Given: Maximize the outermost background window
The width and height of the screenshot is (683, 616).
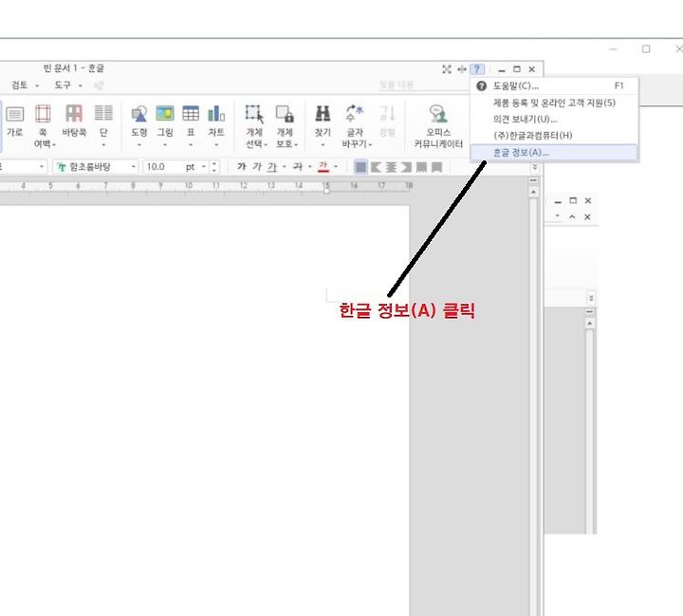Looking at the screenshot, I should coord(646,48).
